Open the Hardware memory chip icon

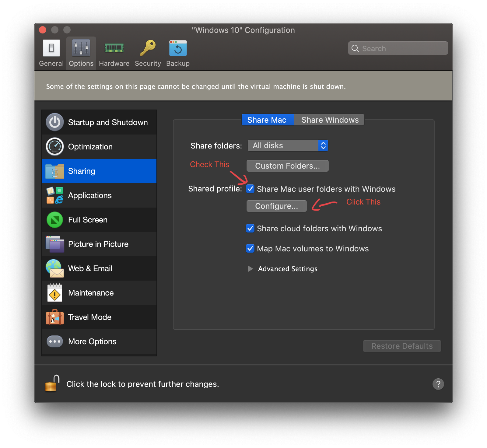point(114,48)
